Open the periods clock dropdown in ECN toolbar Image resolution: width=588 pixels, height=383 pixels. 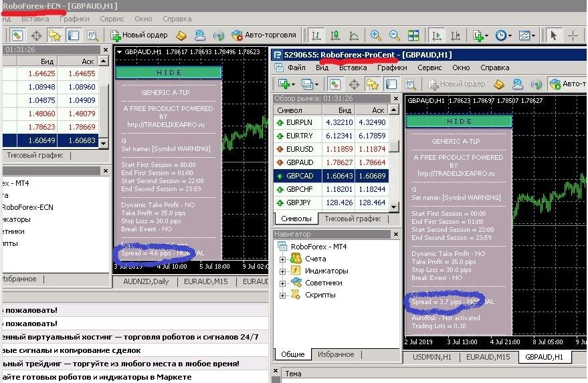(x=503, y=35)
